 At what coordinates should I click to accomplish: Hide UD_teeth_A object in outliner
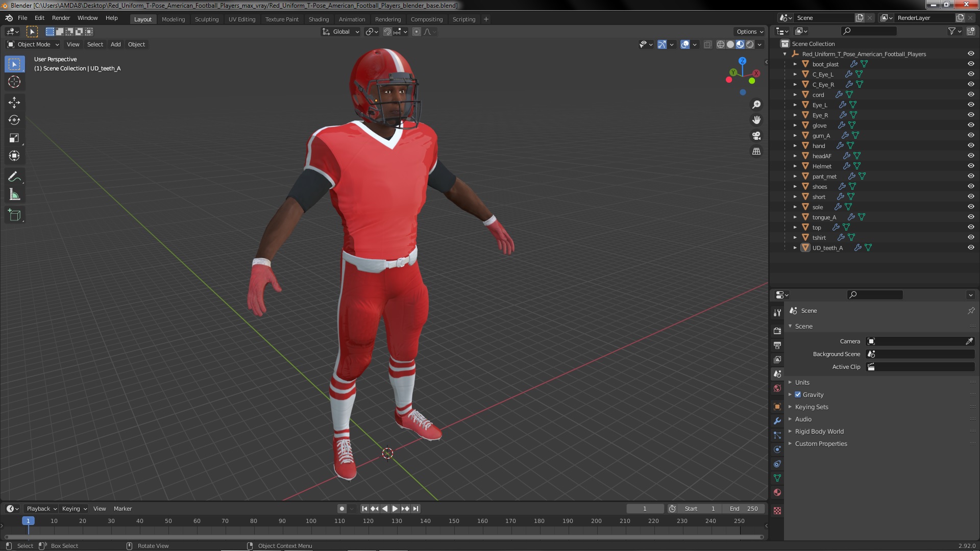971,247
